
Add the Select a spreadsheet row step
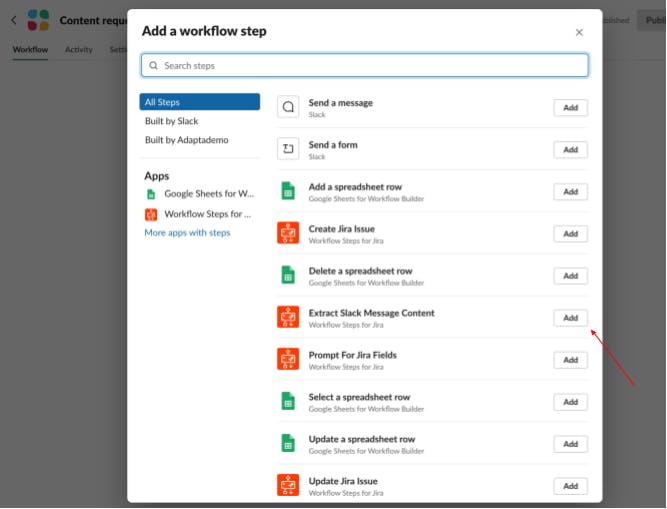coord(570,402)
